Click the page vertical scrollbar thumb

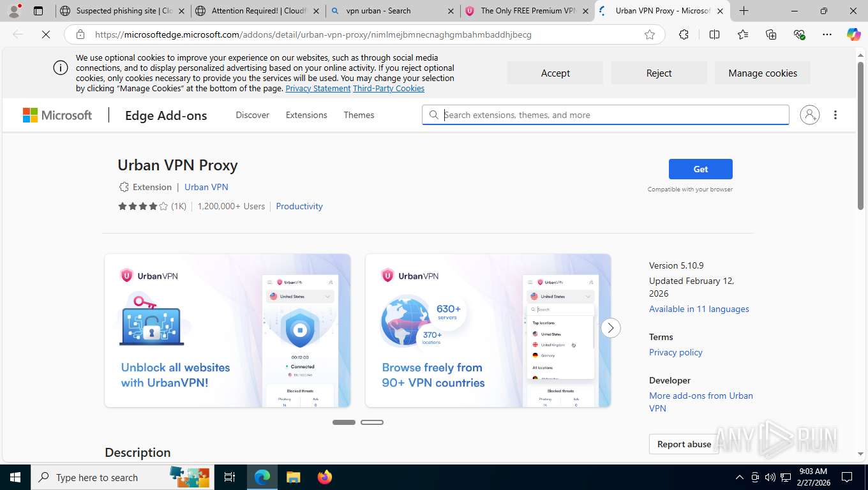860,135
